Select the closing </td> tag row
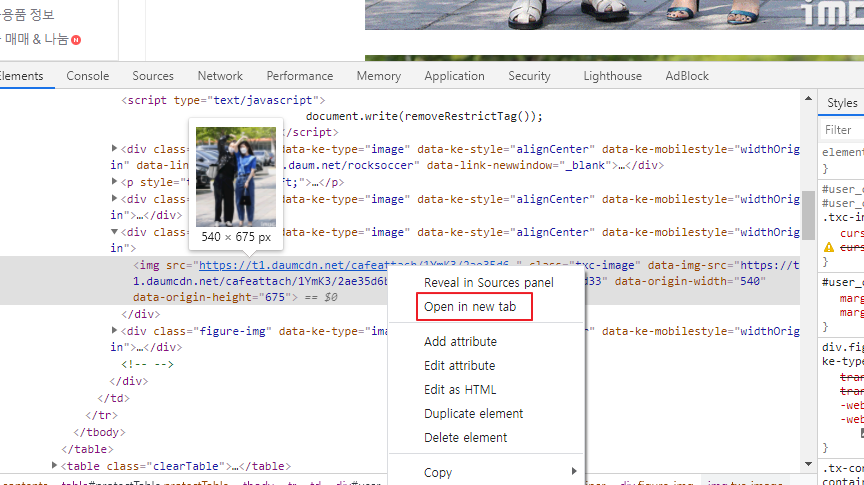Screen dimensions: 864x485 pos(114,398)
